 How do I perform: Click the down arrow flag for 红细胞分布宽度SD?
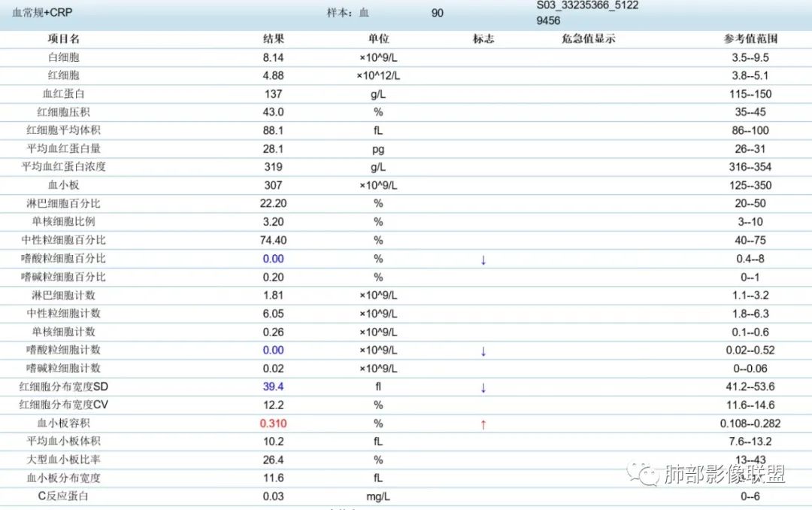pos(483,387)
